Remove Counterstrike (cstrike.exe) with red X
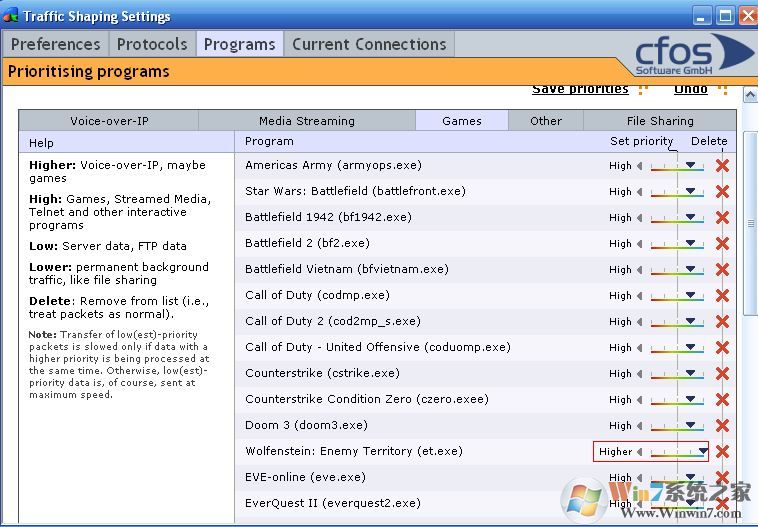 click(722, 374)
